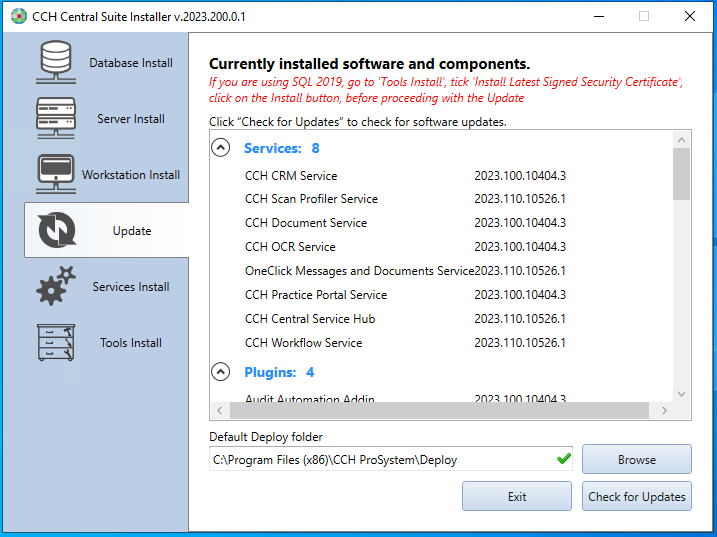Click the Exit button
This screenshot has width=717, height=537.
(517, 496)
